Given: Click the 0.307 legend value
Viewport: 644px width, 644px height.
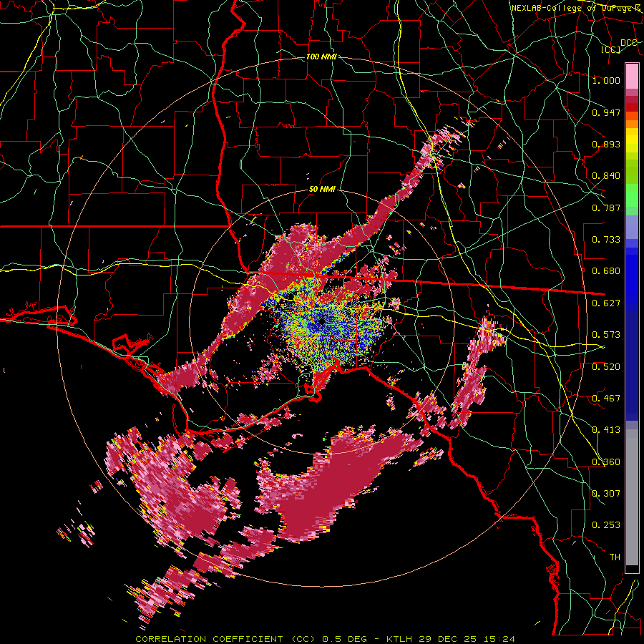Looking at the screenshot, I should click(606, 494).
